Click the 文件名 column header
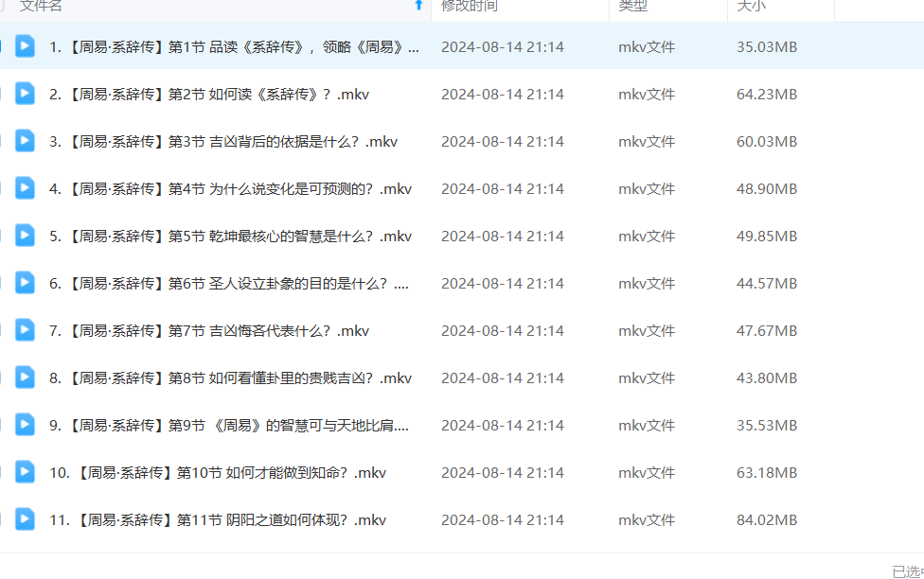This screenshot has width=924, height=579. coord(42,6)
